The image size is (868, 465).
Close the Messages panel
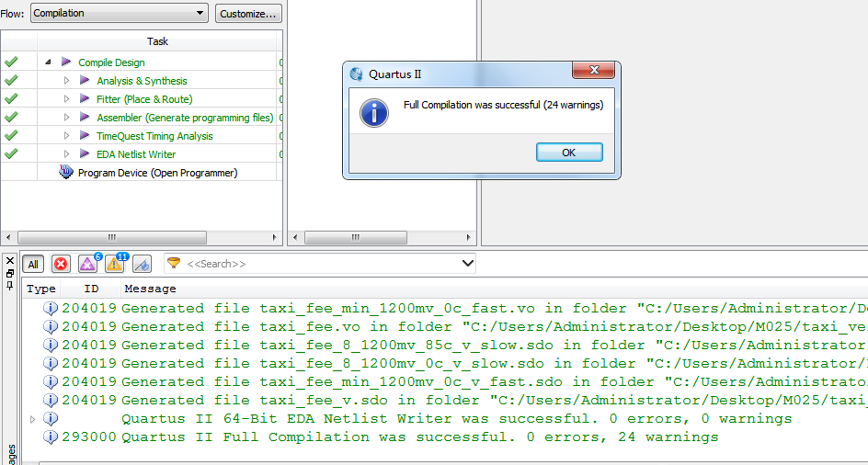(x=9, y=261)
